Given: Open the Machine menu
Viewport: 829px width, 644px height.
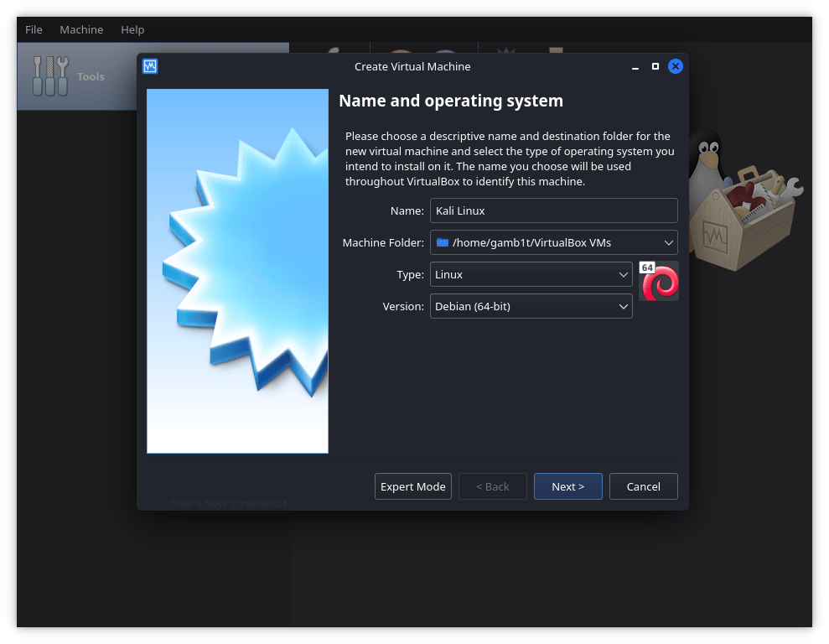Looking at the screenshot, I should [81, 29].
